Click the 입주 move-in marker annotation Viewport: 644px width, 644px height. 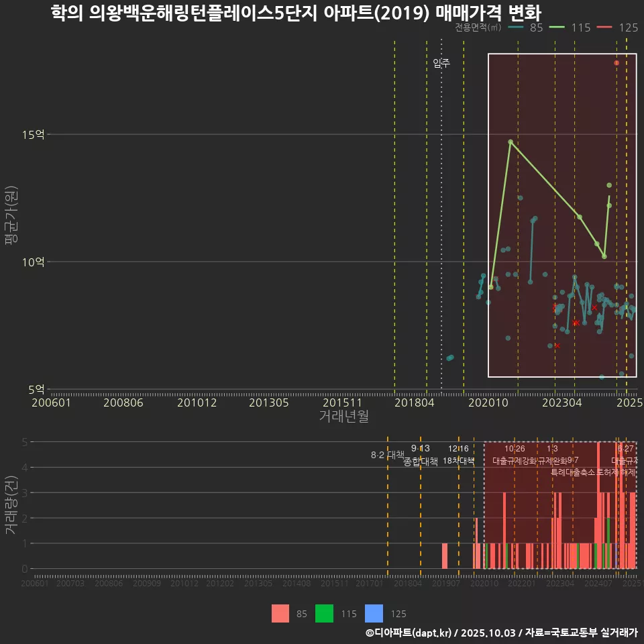(441, 65)
